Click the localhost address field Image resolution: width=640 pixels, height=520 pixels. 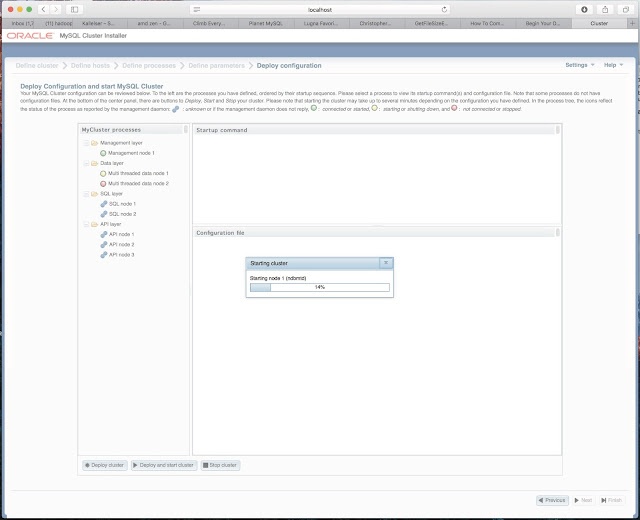pos(320,9)
